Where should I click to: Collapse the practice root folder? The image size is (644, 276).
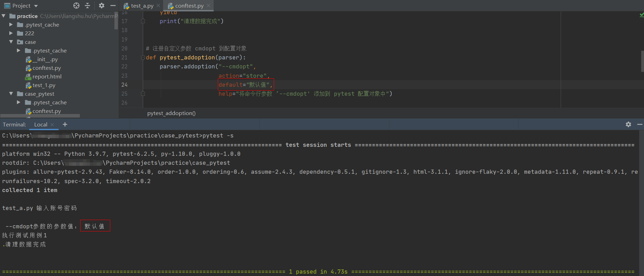3,16
